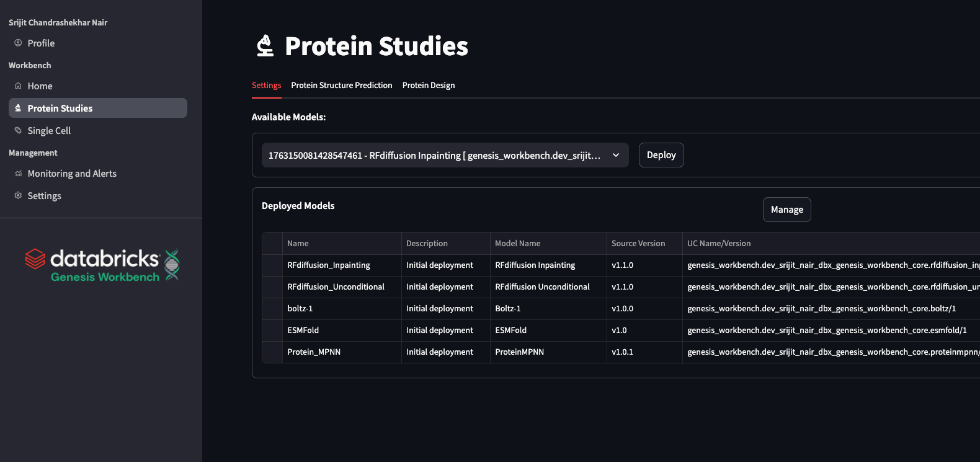Click the Source Version column header
Image resolution: width=980 pixels, height=462 pixels.
pos(638,244)
